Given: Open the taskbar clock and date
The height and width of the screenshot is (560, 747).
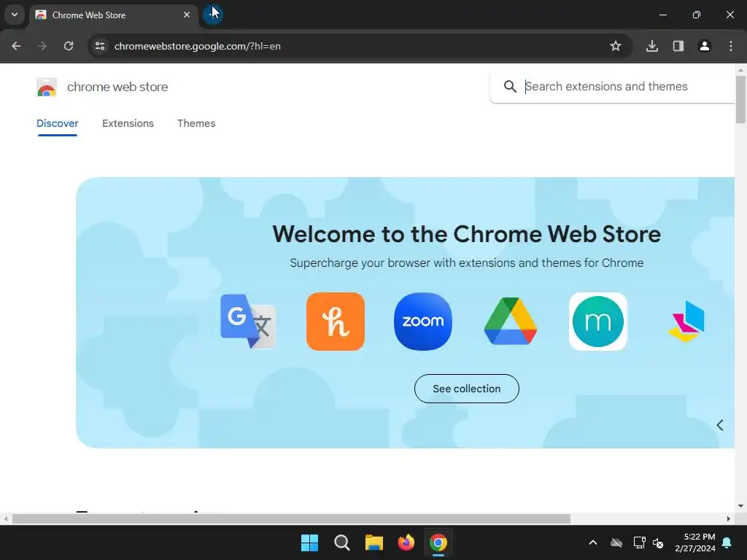Looking at the screenshot, I should (695, 542).
